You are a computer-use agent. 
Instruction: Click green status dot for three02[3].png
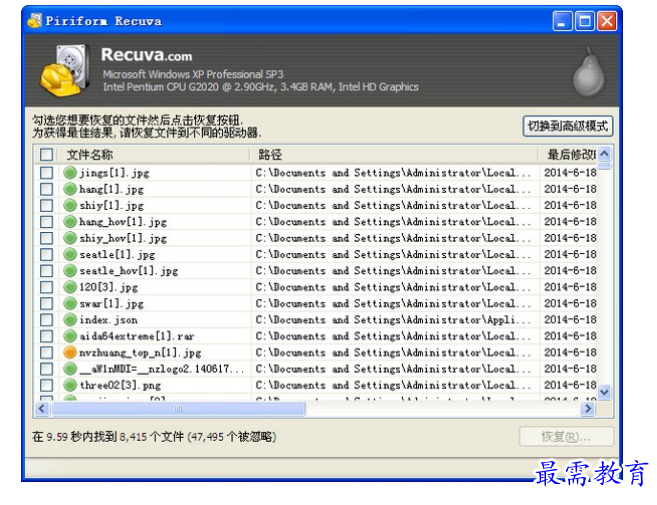point(70,385)
